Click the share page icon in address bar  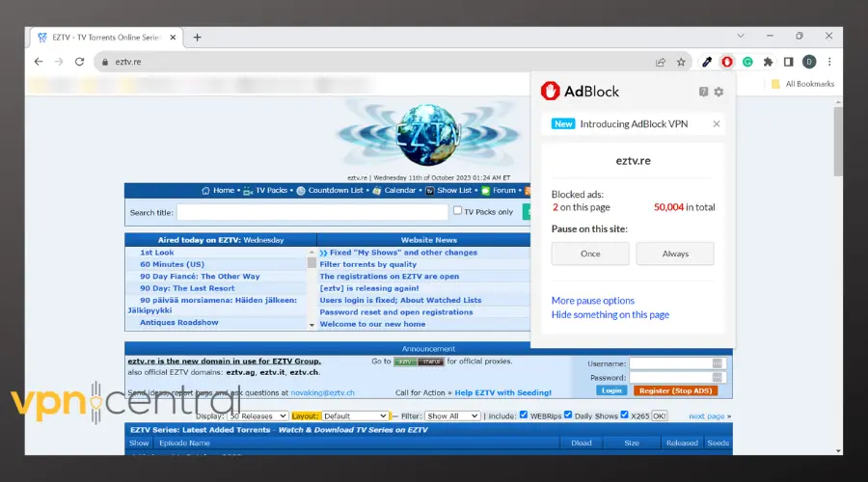click(x=660, y=62)
